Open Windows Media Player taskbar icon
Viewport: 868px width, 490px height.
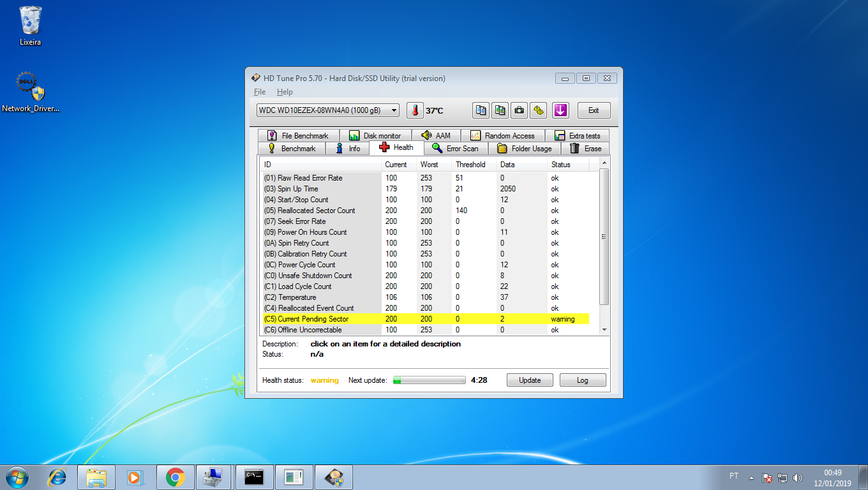[135, 477]
